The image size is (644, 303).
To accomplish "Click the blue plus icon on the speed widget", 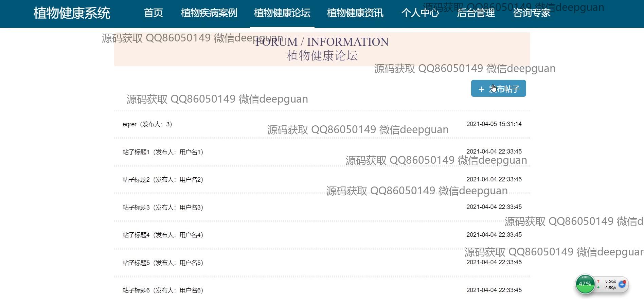I will click(622, 284).
